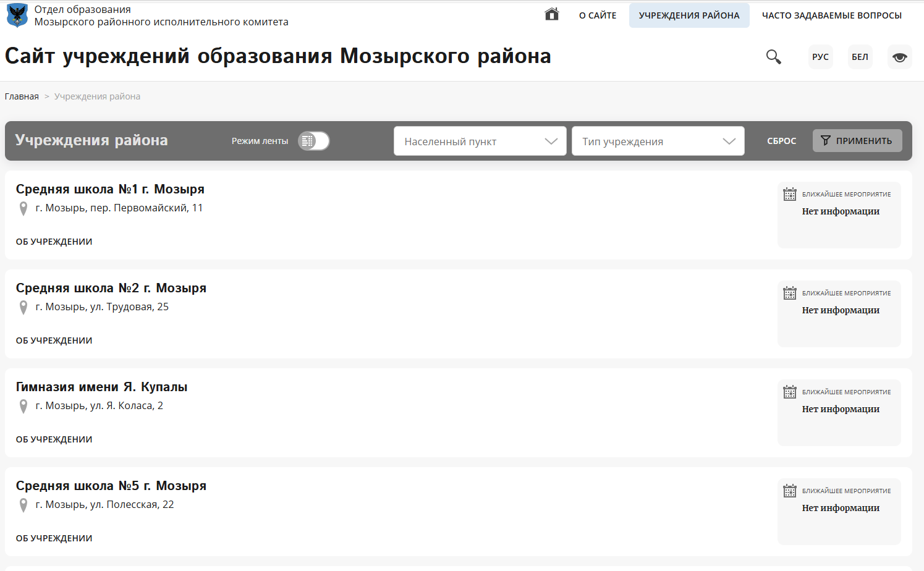Screen dimensions: 924x571
Task: Click the Учреждения района filter bar heading
Action: tap(91, 140)
